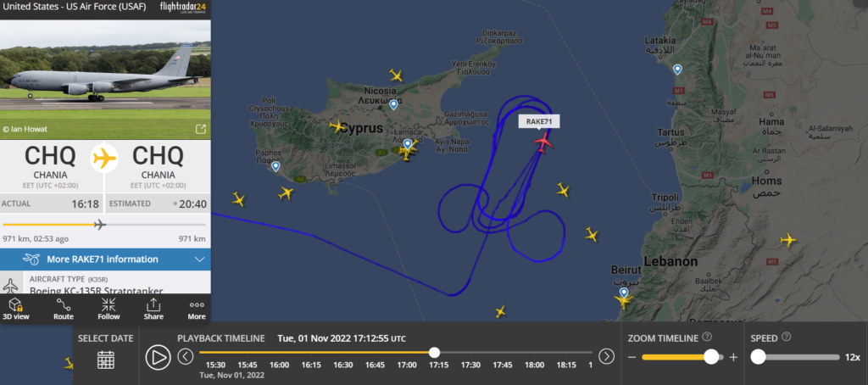Viewport: 868px width, 385px height.
Task: Click the red RAKE71 aircraft on map
Action: click(x=543, y=142)
